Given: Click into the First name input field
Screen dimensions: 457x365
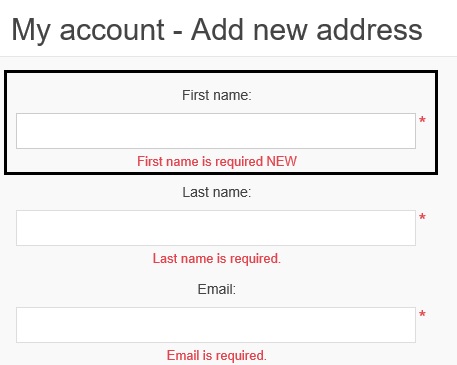Looking at the screenshot, I should point(216,131).
